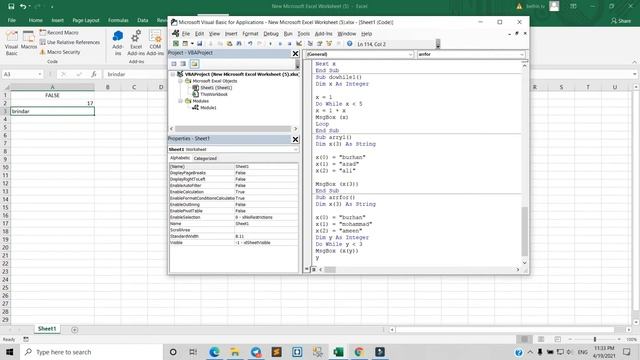Click the Insert Function fx icon
640x360 pixels.
(x=94, y=74)
